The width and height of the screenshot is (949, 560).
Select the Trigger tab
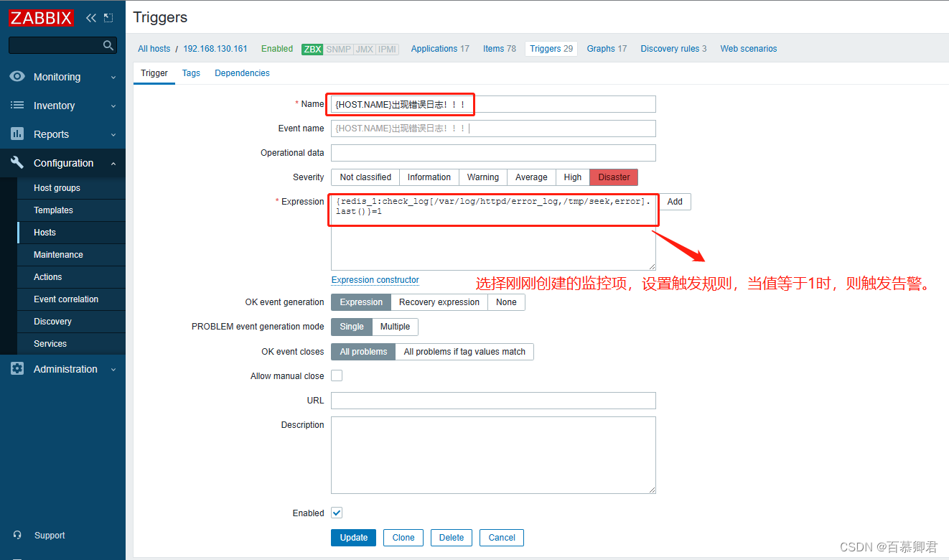click(154, 73)
